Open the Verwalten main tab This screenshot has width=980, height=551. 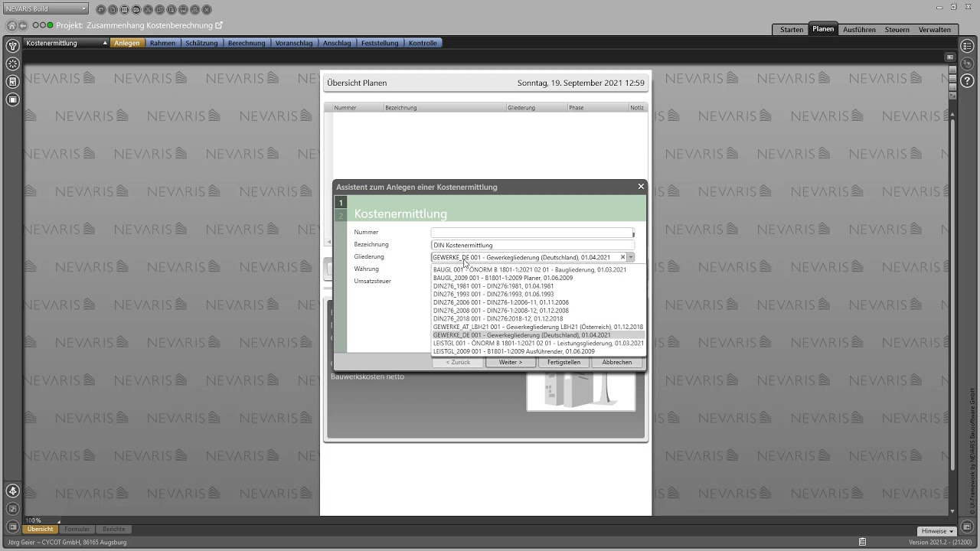935,29
